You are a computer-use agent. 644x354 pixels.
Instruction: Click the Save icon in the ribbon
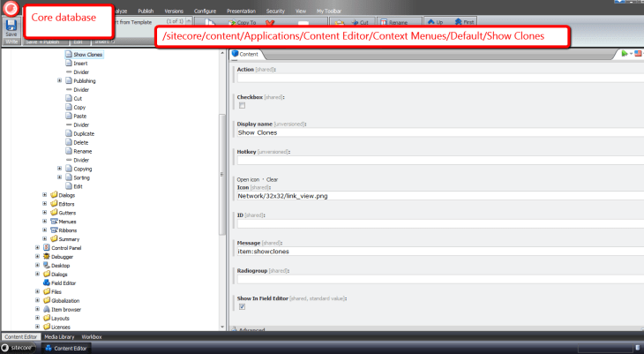coord(11,26)
